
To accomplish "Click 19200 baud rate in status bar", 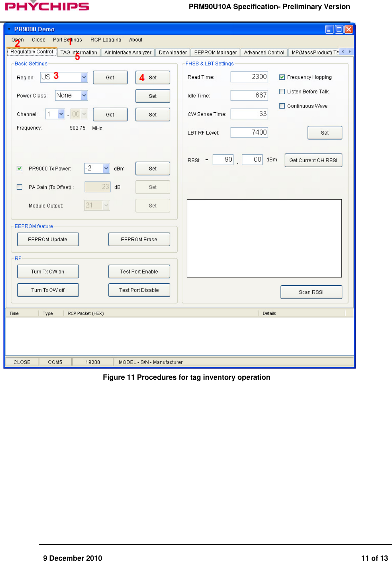I will [93, 362].
